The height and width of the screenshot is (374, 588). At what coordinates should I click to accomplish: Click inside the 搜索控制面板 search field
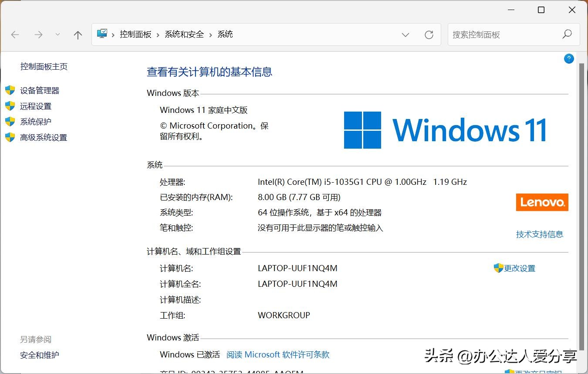pyautogui.click(x=501, y=34)
